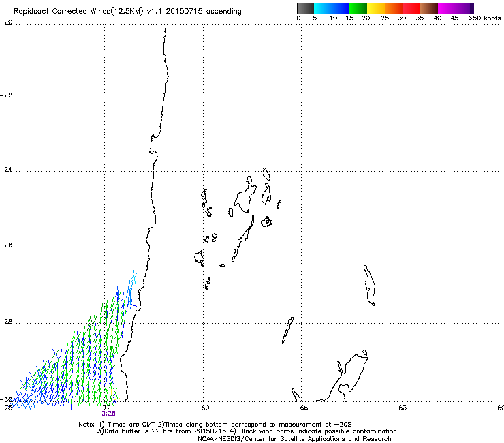Click the cyan 5-10 knots legend swatch
The image size is (504, 443).
coord(323,8)
